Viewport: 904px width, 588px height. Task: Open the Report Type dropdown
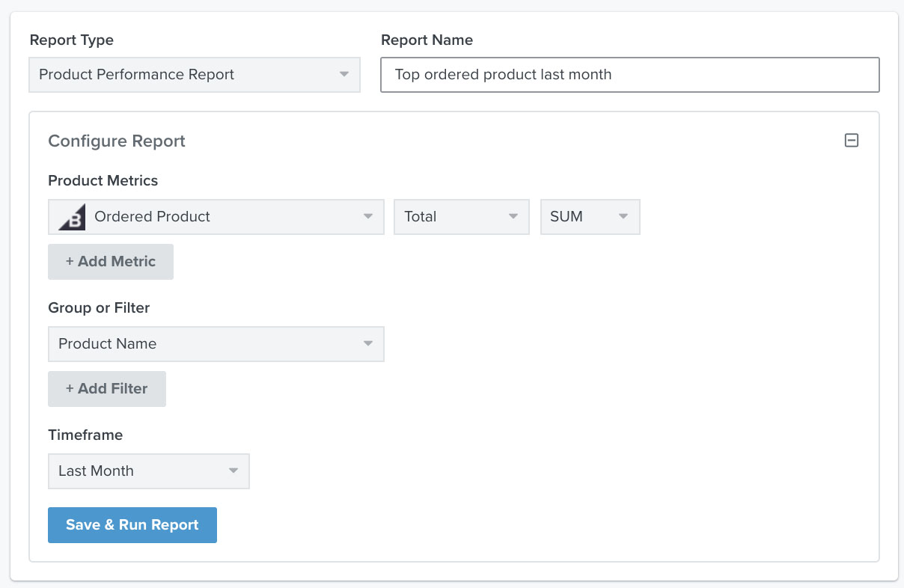[x=195, y=75]
